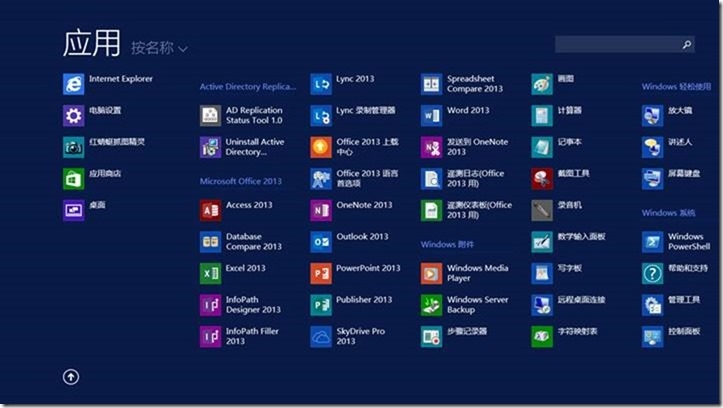Open 管理工具 (Administrative Tools)
The width and height of the screenshot is (723, 408).
tap(671, 305)
